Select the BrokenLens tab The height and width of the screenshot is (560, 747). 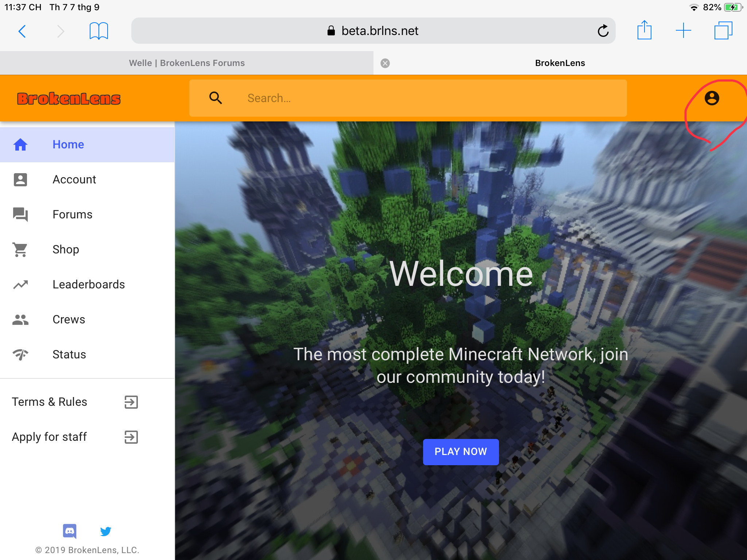pos(560,63)
